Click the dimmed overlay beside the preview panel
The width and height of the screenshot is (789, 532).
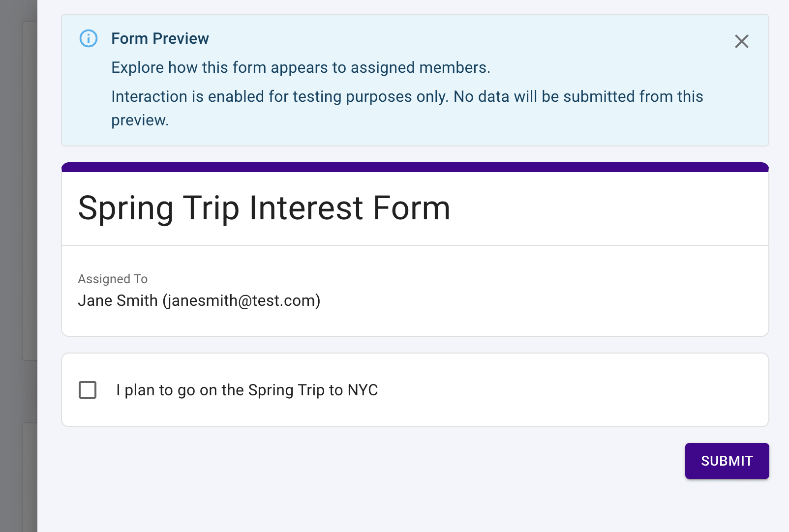11,197
